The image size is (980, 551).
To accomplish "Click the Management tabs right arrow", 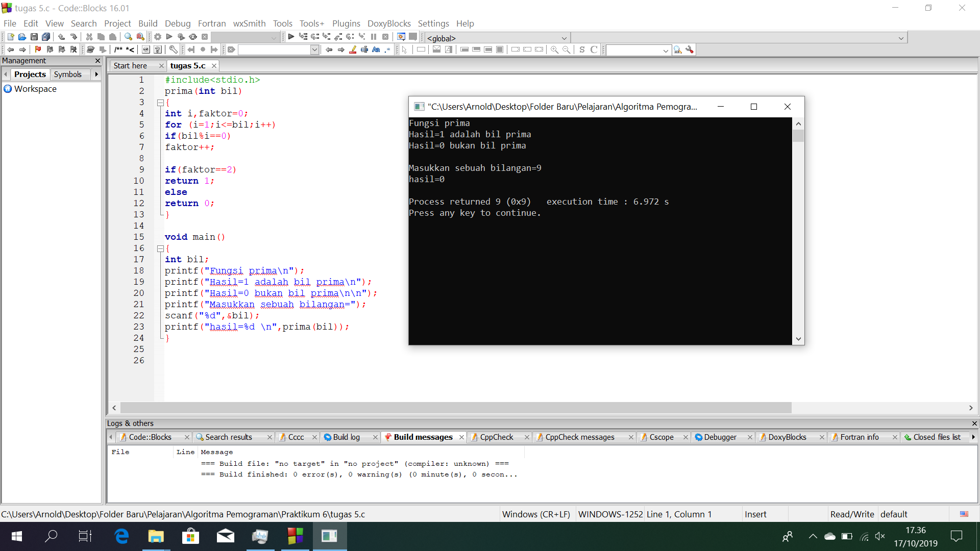I will click(x=96, y=74).
